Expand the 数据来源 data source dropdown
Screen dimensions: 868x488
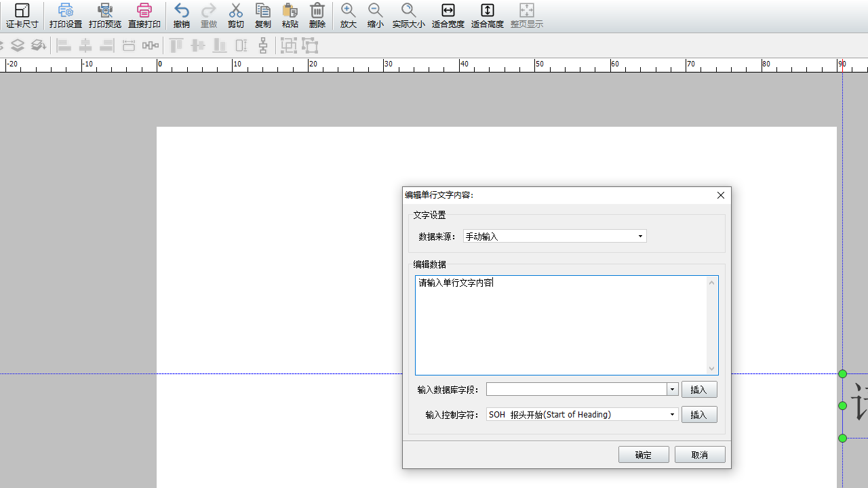pos(639,237)
